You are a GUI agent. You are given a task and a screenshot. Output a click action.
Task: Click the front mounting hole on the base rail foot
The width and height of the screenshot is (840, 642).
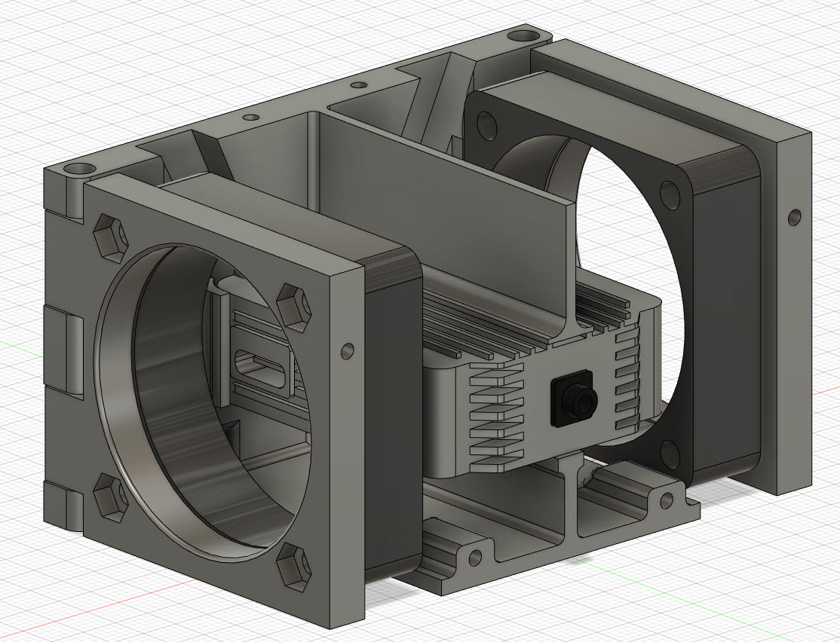tap(474, 558)
